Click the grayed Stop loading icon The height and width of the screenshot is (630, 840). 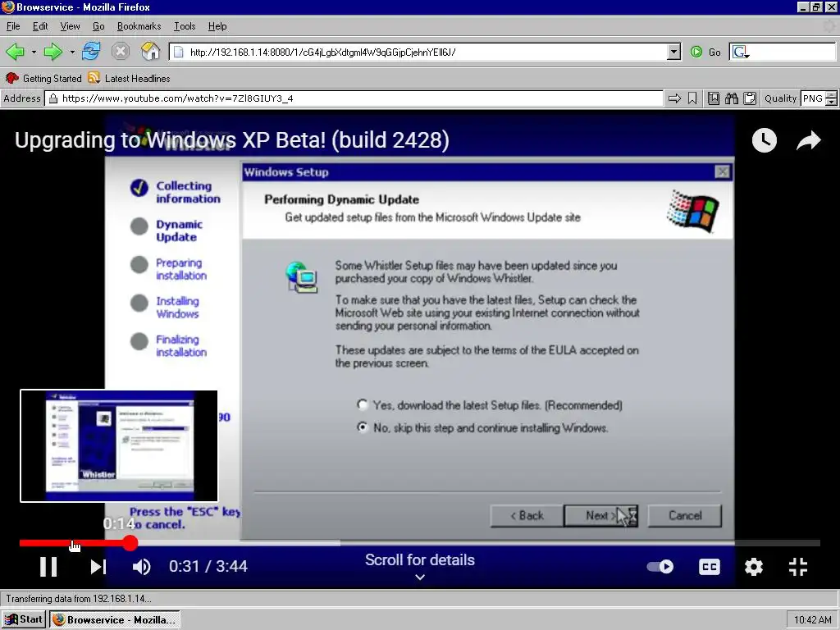click(x=121, y=52)
